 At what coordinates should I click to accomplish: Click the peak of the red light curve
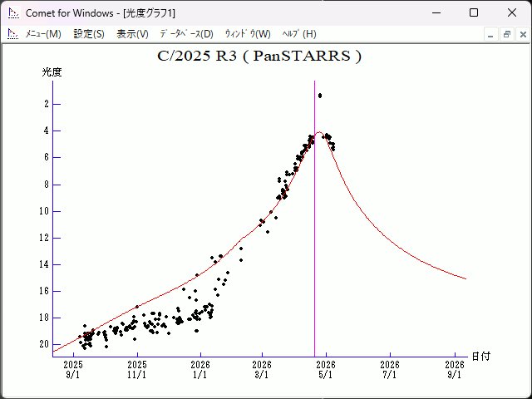coord(319,132)
